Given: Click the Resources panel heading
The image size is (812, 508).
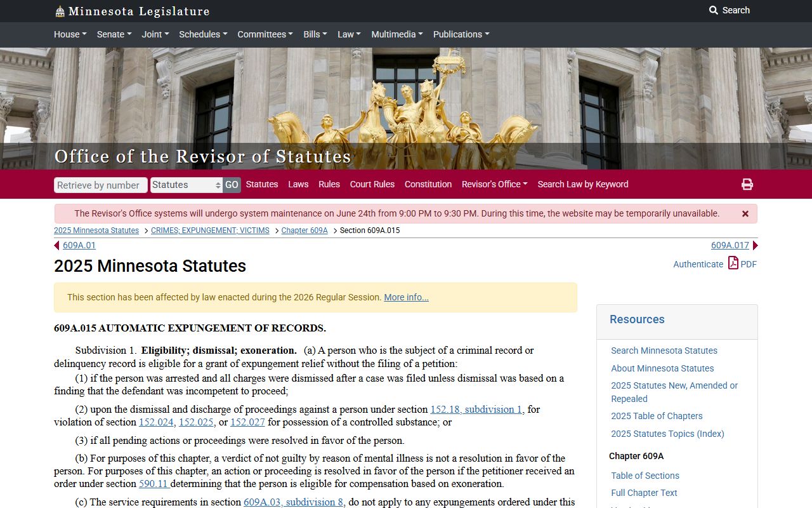Looking at the screenshot, I should tap(637, 319).
